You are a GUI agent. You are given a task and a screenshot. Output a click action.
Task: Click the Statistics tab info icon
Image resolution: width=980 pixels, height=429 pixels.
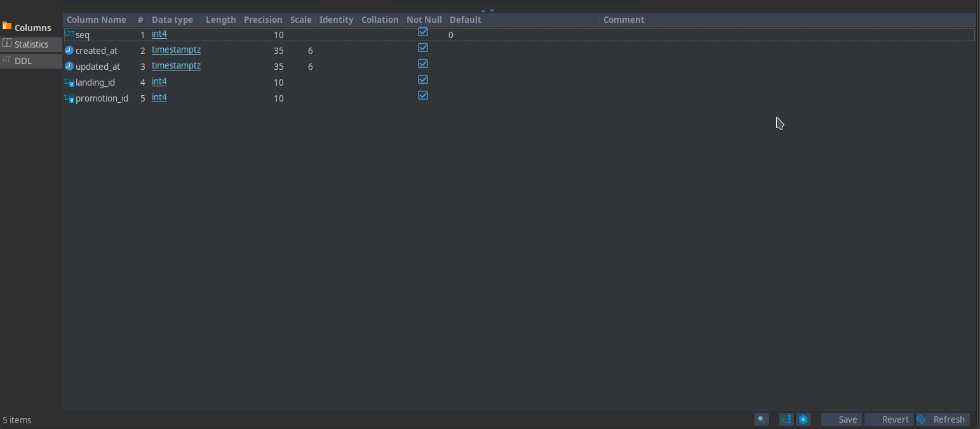click(7, 43)
